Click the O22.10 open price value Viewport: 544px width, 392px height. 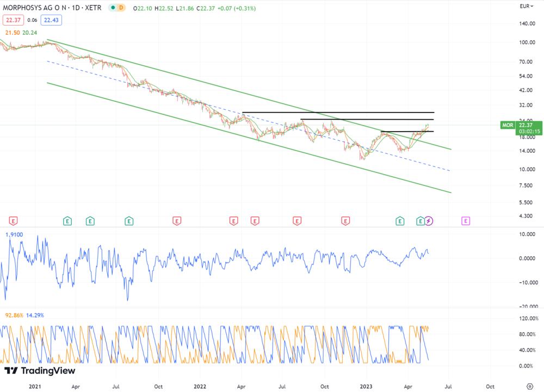[143, 8]
